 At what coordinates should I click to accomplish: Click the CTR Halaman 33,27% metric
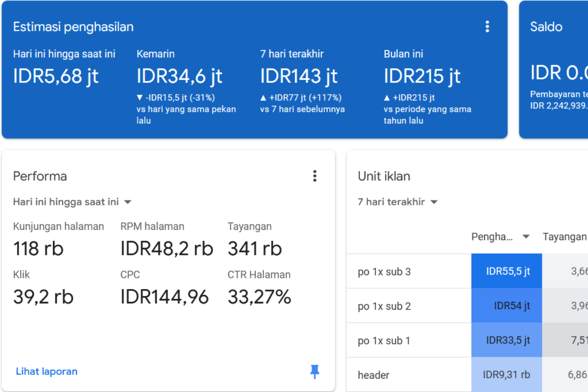(x=259, y=296)
